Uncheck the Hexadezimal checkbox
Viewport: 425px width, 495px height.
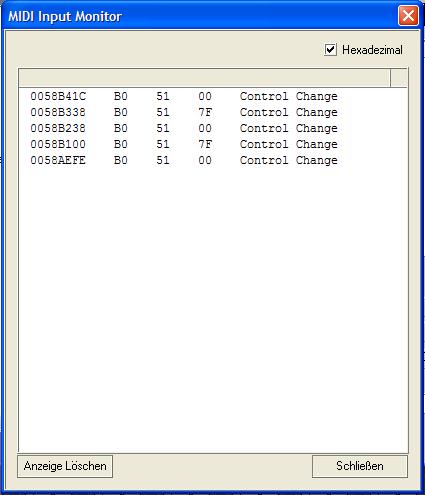[330, 50]
